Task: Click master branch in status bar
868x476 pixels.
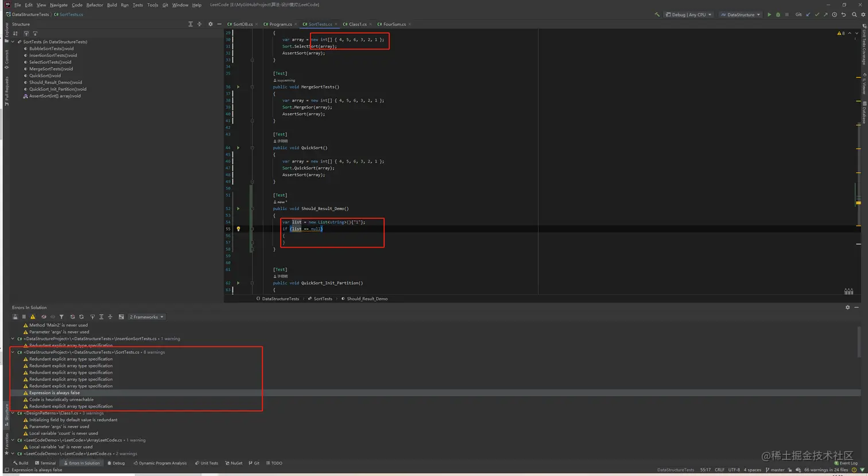Action: click(x=775, y=470)
